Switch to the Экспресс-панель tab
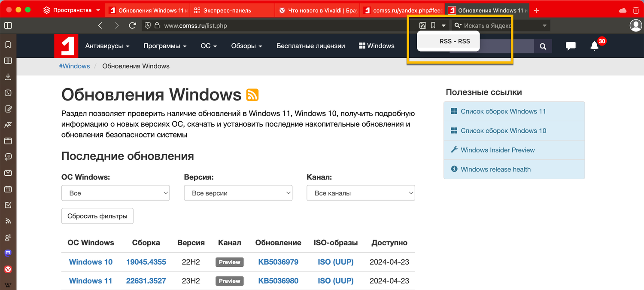The width and height of the screenshot is (644, 290). click(x=232, y=10)
